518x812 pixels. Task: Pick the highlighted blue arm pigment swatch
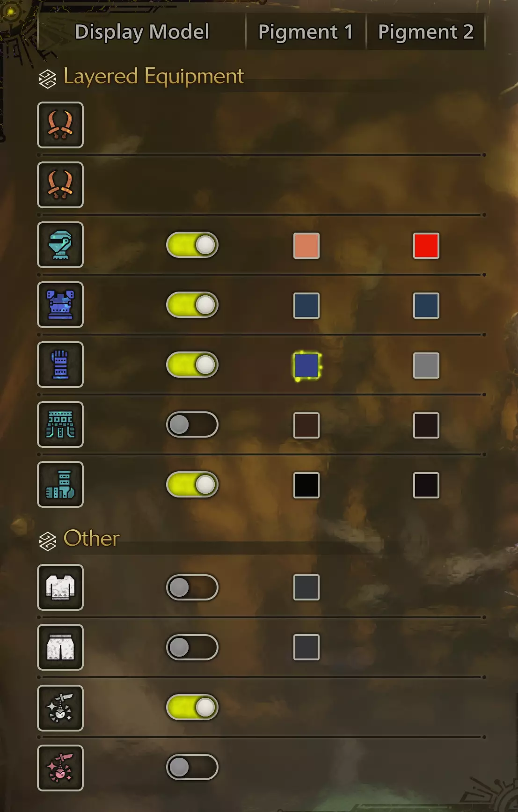pyautogui.click(x=306, y=366)
